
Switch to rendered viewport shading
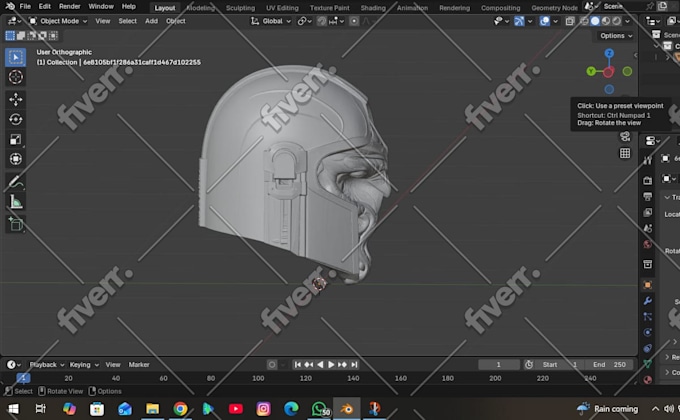click(616, 21)
